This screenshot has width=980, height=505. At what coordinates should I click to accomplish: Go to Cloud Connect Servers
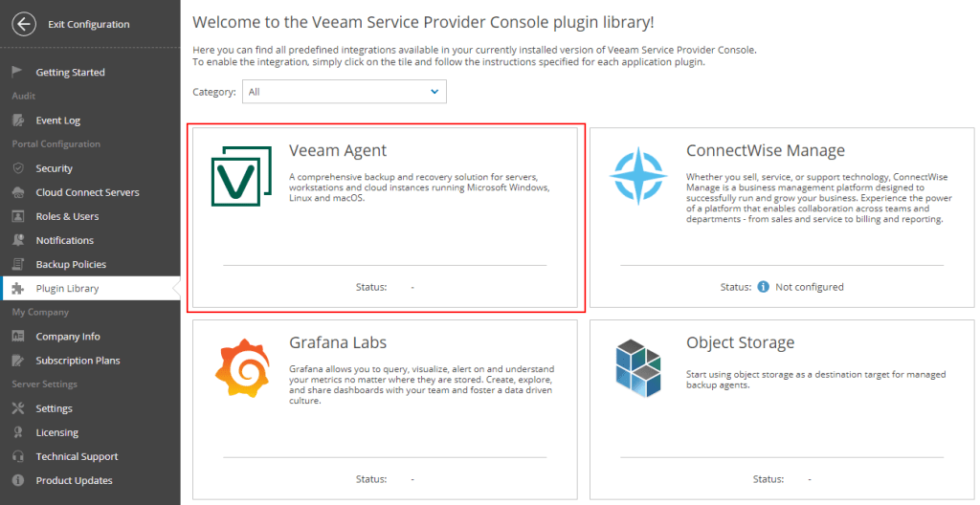(x=87, y=192)
